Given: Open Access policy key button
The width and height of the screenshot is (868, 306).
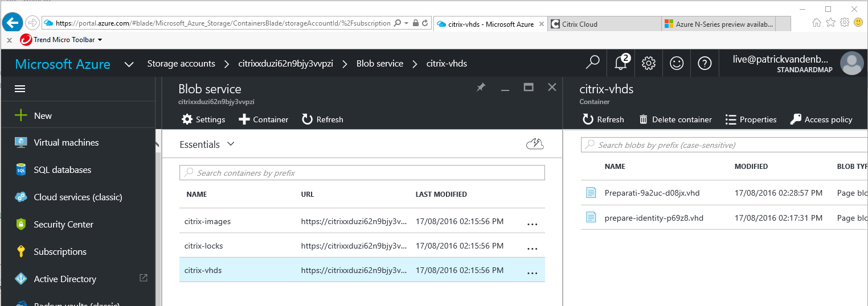Looking at the screenshot, I should pyautogui.click(x=821, y=119).
